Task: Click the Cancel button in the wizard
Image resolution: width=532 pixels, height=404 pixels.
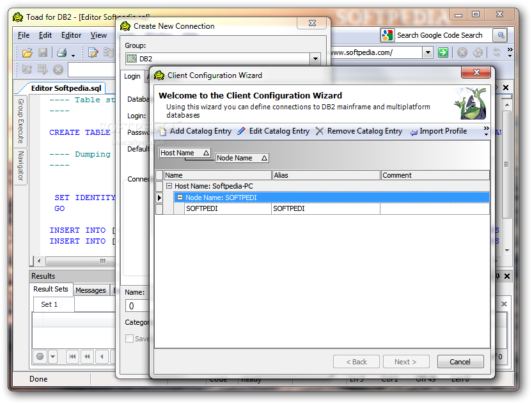Action: click(x=460, y=362)
